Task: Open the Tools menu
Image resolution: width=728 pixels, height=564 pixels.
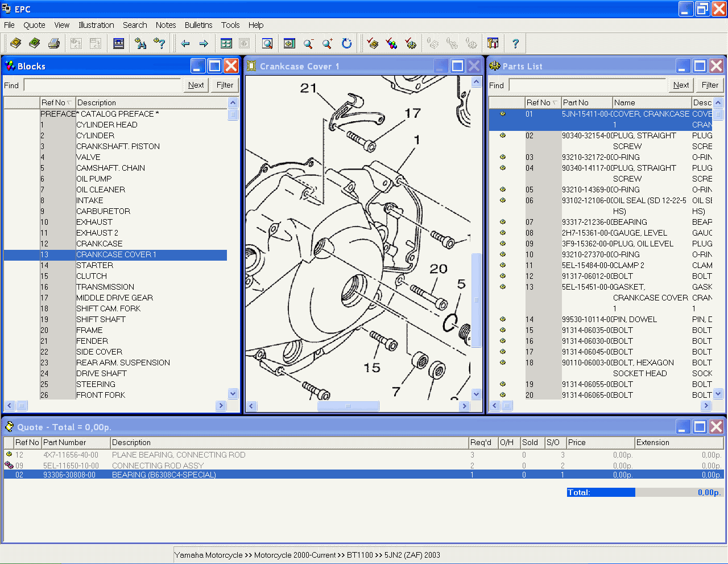Action: pyautogui.click(x=230, y=25)
